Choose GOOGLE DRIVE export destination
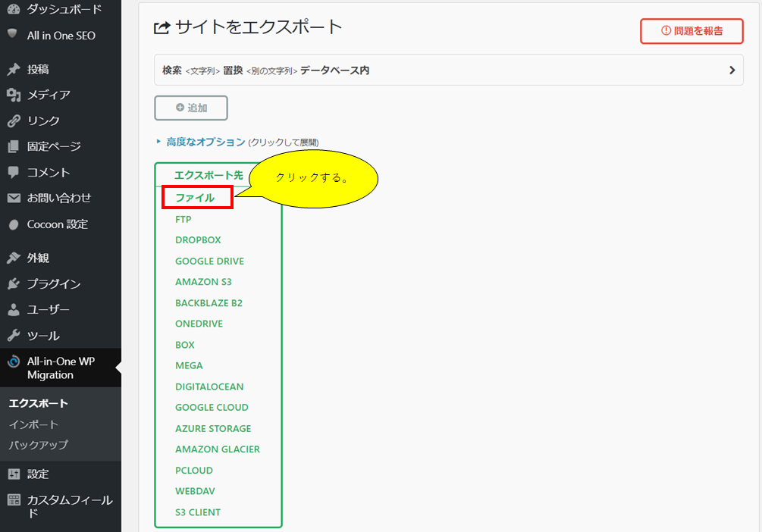The height and width of the screenshot is (532, 762). click(x=209, y=261)
